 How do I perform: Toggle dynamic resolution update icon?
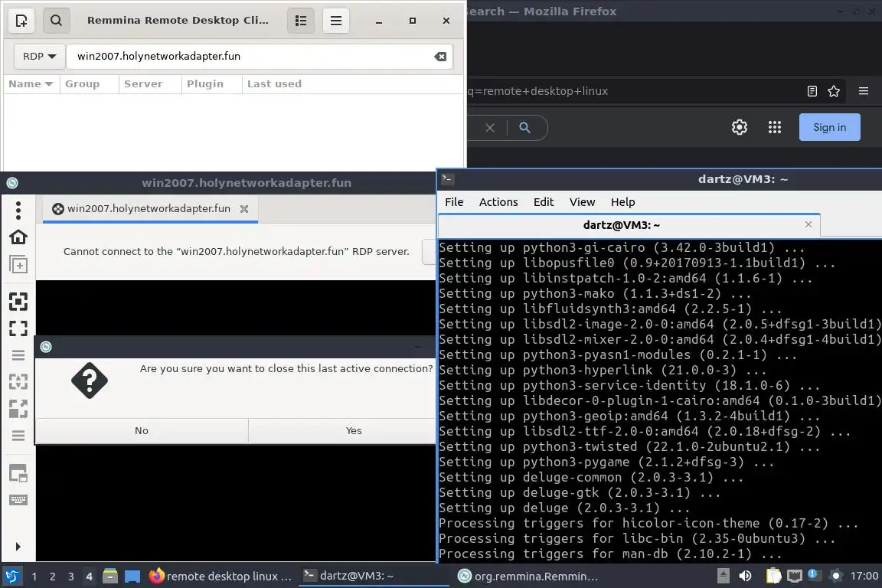point(18,382)
